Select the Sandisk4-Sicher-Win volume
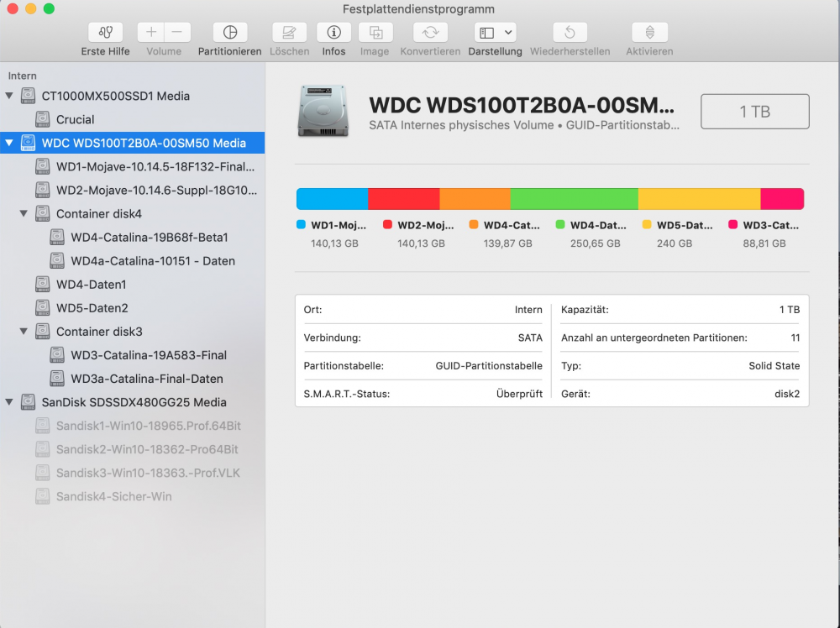 133,496
